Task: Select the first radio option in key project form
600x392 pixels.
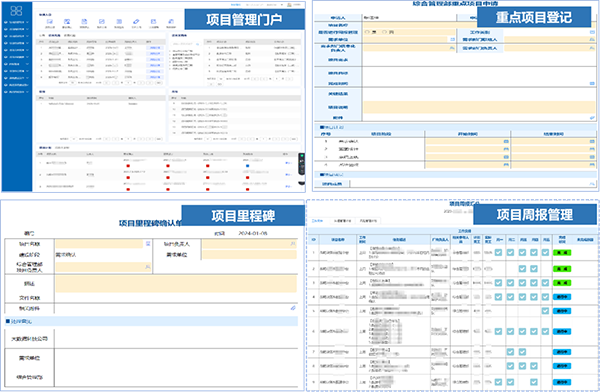Action: pos(367,32)
